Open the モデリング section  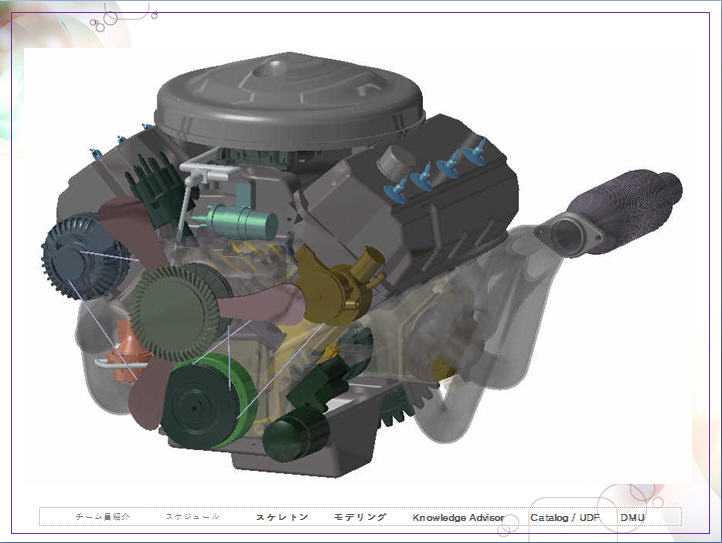click(x=360, y=517)
